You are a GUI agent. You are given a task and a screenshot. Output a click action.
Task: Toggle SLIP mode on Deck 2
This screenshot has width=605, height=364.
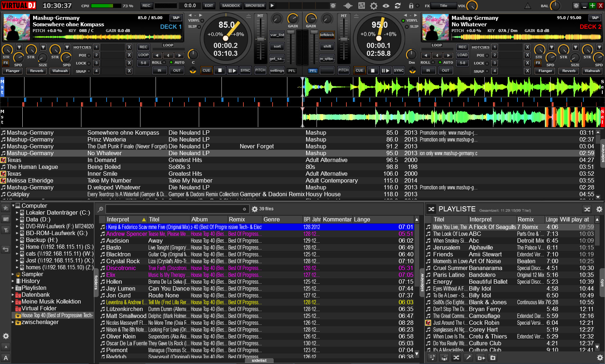407,27
